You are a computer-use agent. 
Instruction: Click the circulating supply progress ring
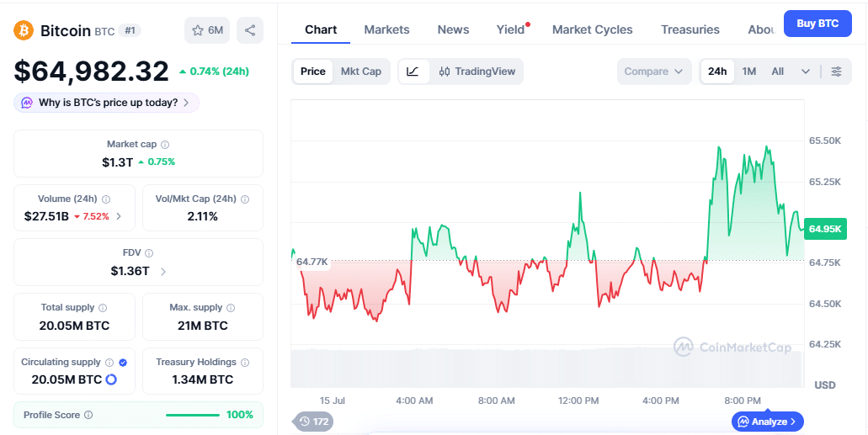click(x=111, y=379)
